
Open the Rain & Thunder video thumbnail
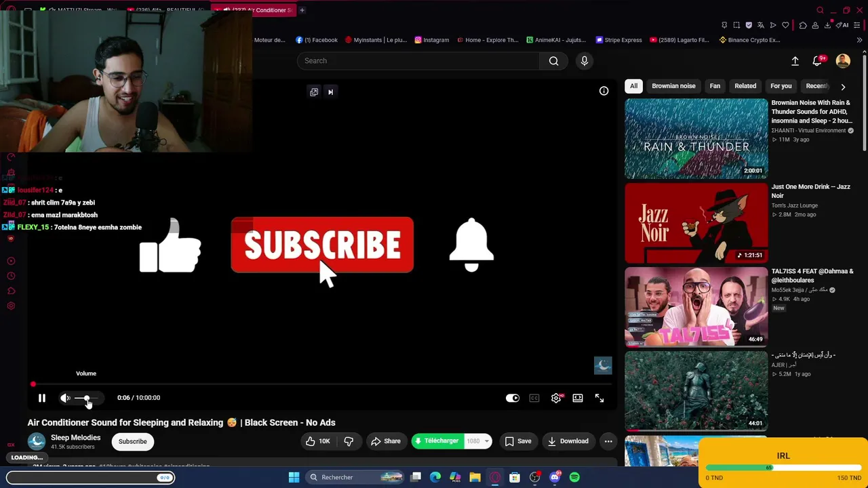(696, 138)
